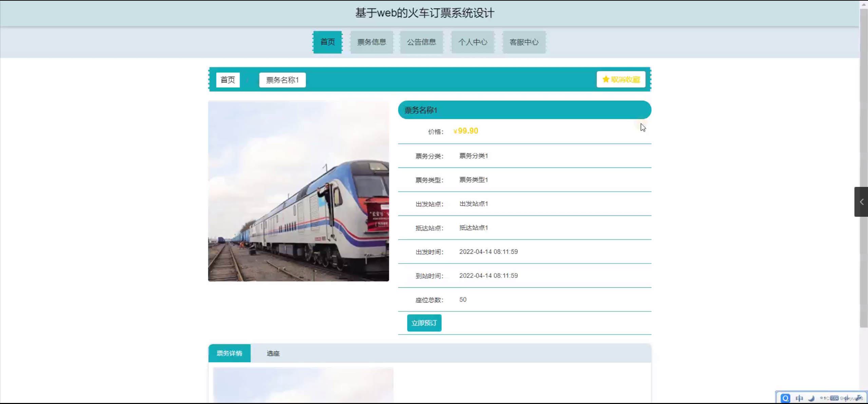868x404 pixels.
Task: Click the blue Q input method icon
Action: pyautogui.click(x=785, y=398)
